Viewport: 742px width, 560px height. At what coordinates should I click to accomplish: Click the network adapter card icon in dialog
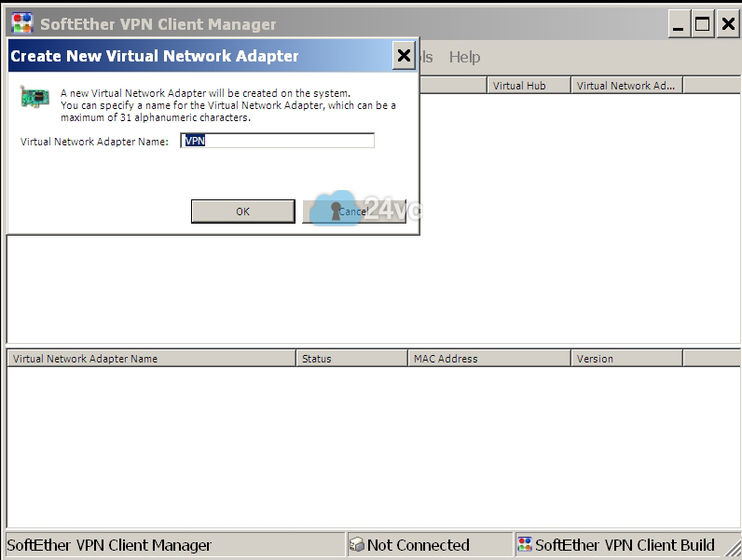(34, 97)
